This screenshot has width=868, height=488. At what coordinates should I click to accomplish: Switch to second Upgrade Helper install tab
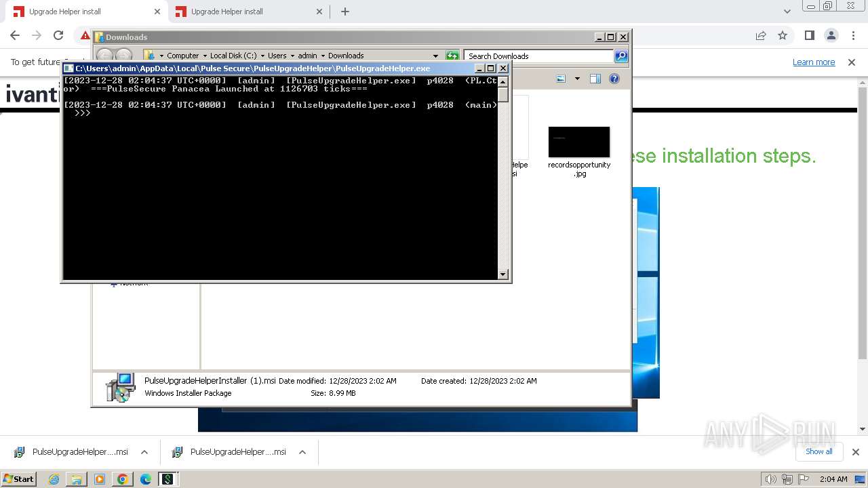248,12
